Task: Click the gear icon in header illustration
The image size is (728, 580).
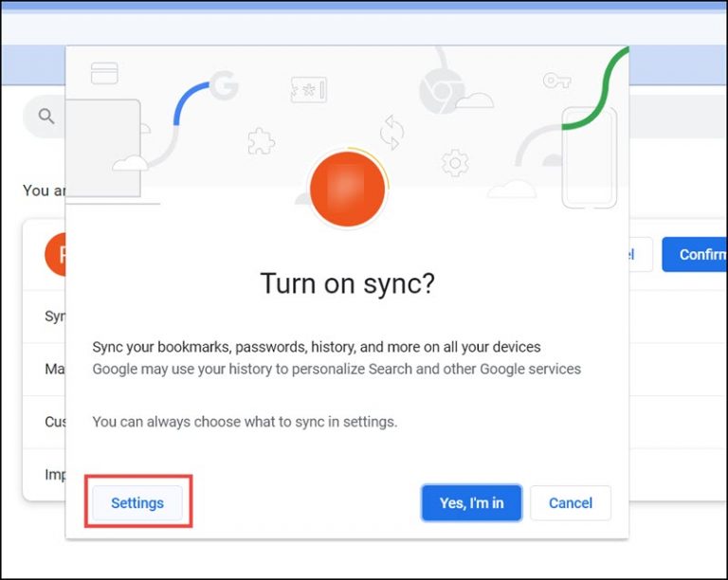Action: [455, 164]
